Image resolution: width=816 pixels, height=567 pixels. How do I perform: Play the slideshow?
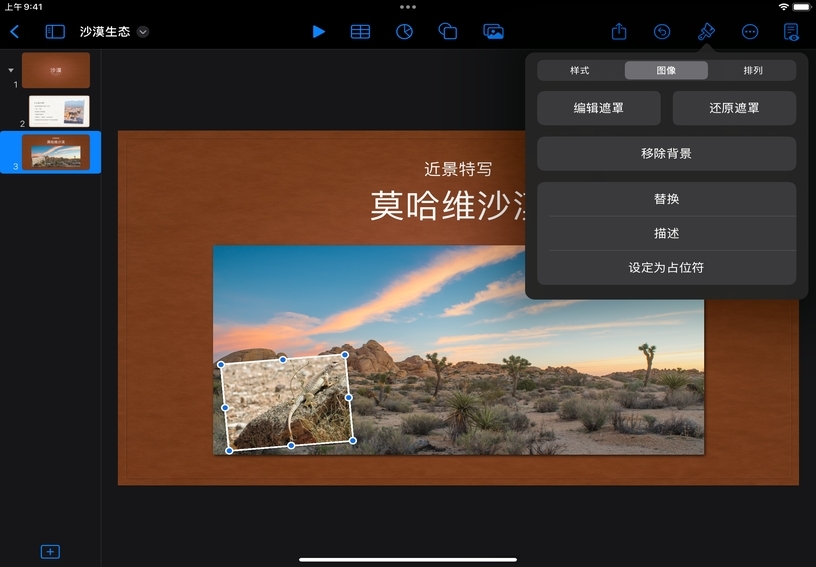pos(318,31)
